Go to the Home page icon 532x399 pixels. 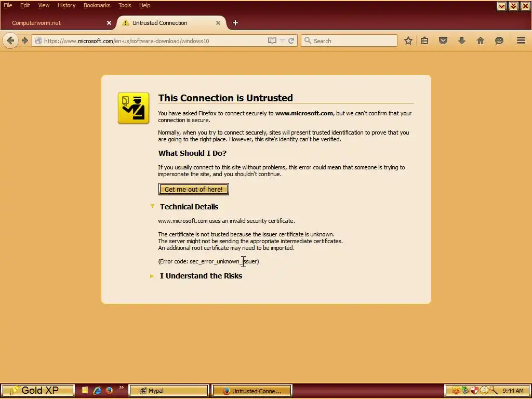coord(480,41)
